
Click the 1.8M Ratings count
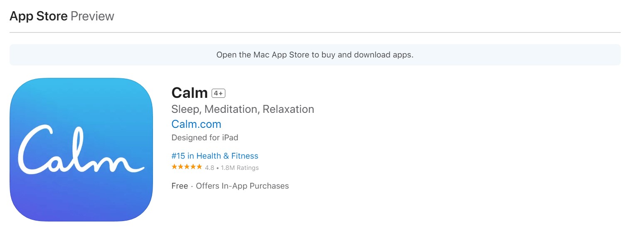(x=240, y=168)
